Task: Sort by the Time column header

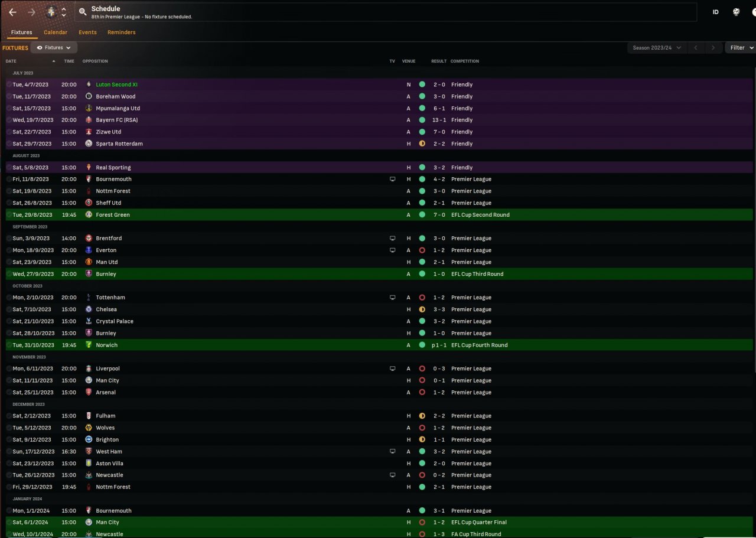Action: (x=69, y=61)
